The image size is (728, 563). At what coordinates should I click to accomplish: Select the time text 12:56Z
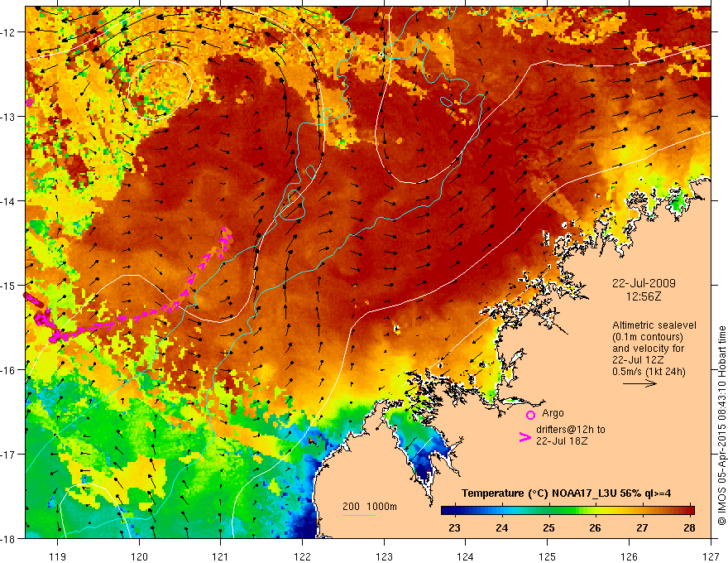click(644, 296)
